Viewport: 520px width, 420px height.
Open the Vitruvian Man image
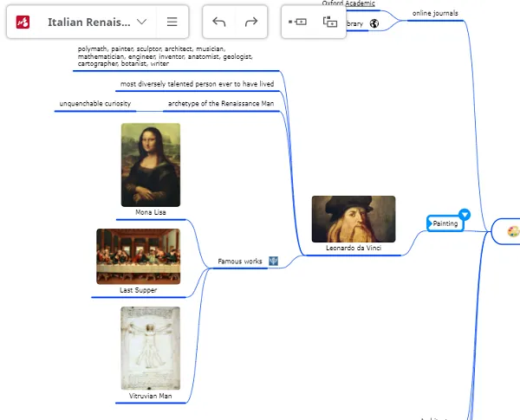coord(151,348)
